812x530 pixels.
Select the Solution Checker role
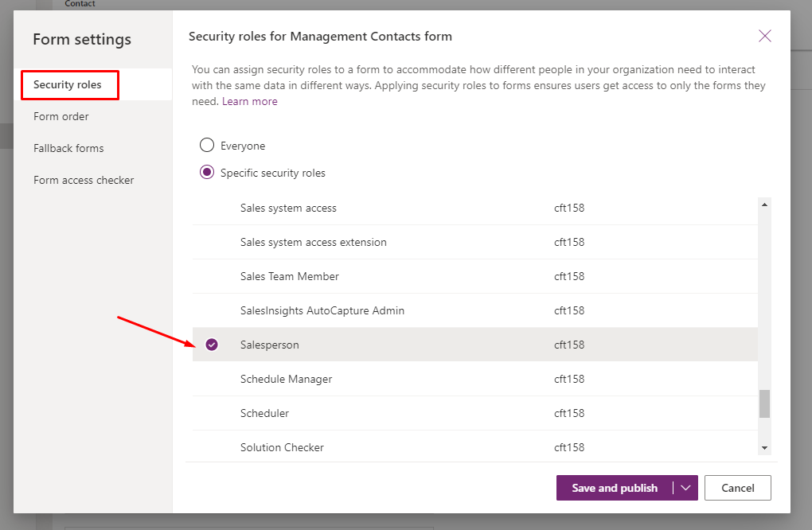(x=475, y=446)
